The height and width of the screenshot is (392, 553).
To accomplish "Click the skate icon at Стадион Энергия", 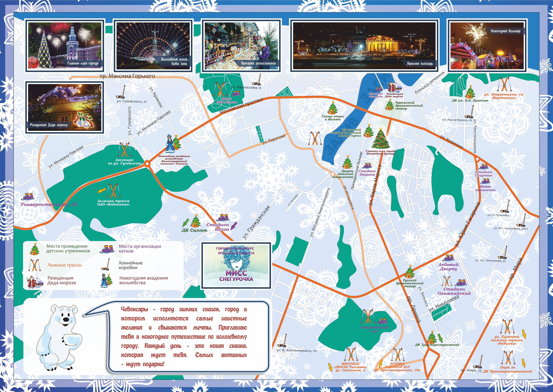I will tap(367, 166).
